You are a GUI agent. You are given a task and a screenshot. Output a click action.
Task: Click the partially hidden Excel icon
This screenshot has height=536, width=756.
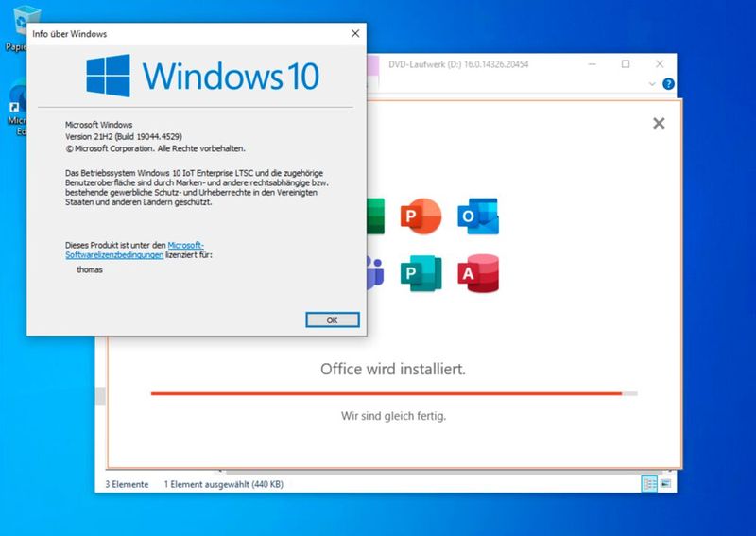[x=375, y=216]
